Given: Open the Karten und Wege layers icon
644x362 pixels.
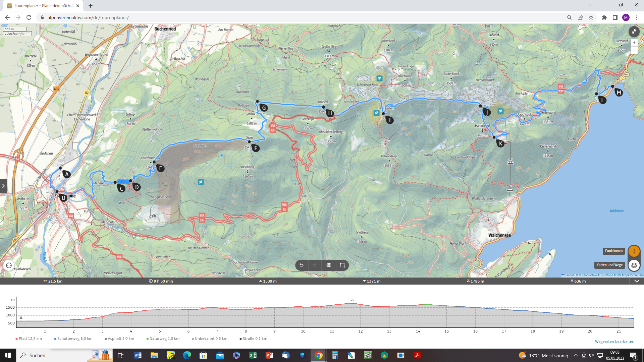Looking at the screenshot, I should 634,265.
